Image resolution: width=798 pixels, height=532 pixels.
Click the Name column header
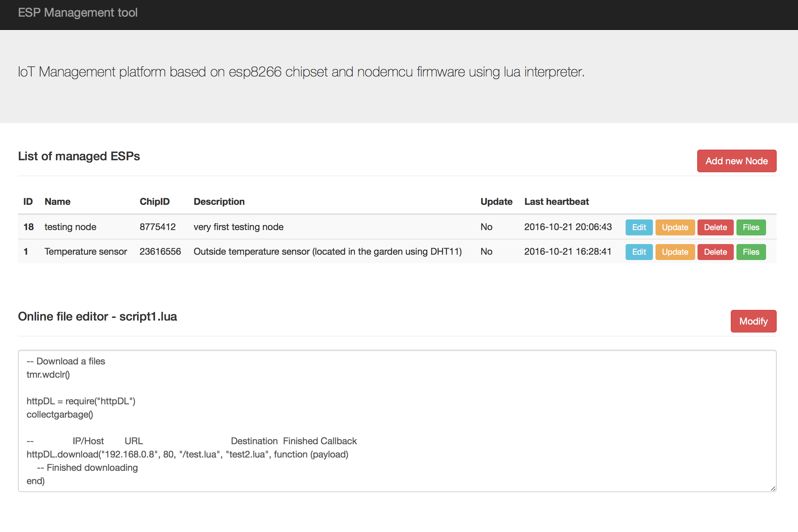(57, 202)
